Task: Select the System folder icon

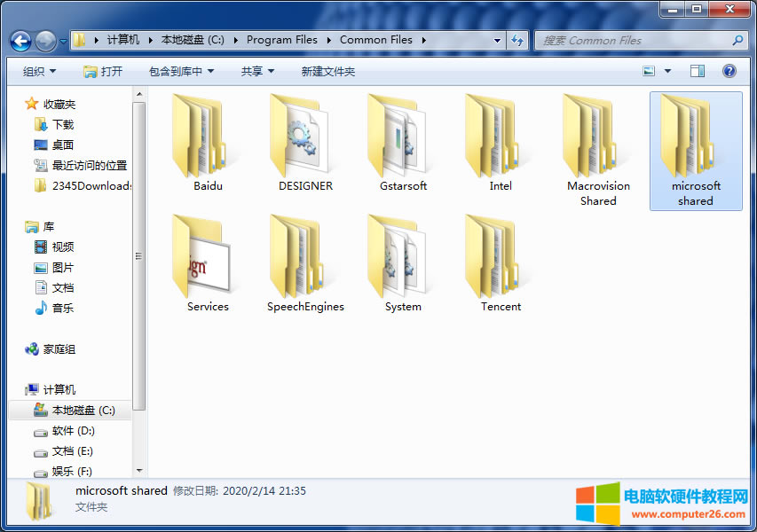Action: (x=398, y=256)
